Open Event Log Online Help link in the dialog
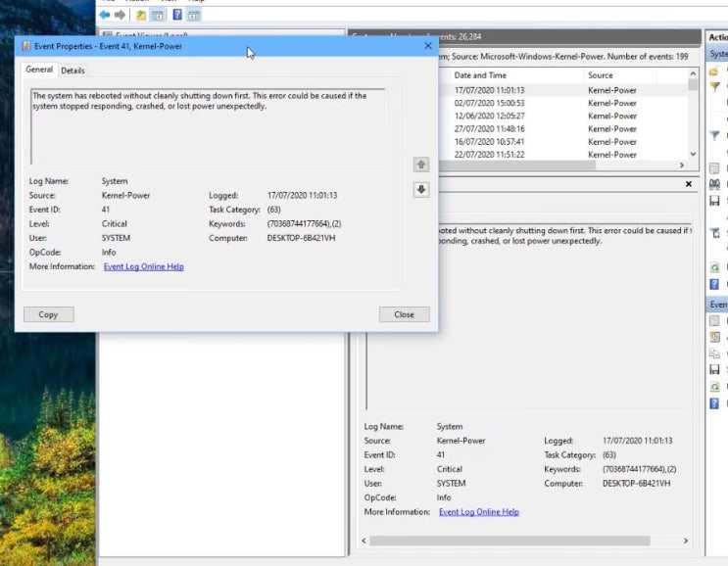Viewport: 728px width, 566px height. pyautogui.click(x=143, y=266)
